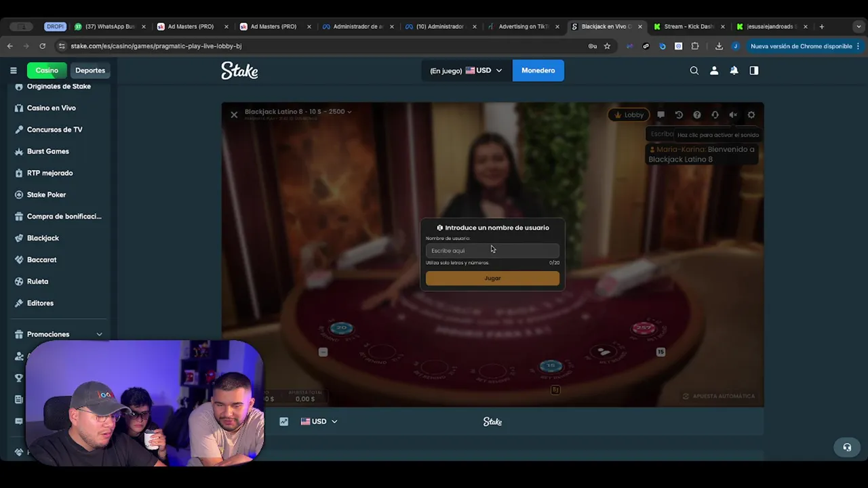Open the Chrome profile avatar J
Image resolution: width=868 pixels, height=488 pixels.
(x=736, y=46)
